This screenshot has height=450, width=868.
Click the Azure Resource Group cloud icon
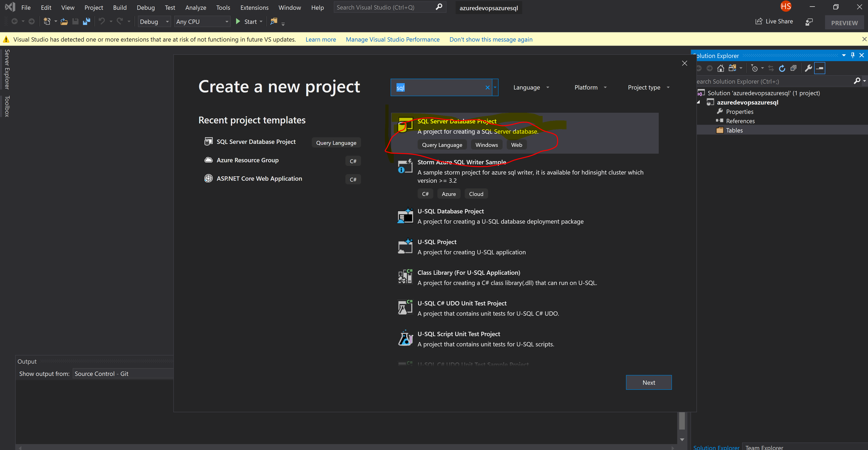pos(208,160)
